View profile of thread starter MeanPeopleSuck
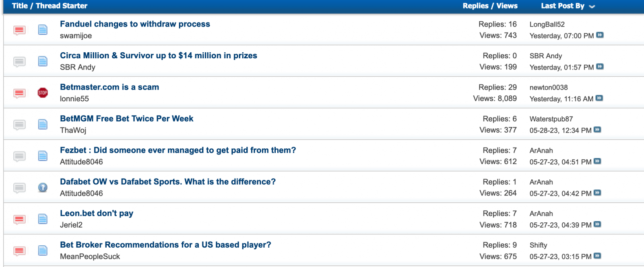This screenshot has width=644, height=267. [90, 256]
